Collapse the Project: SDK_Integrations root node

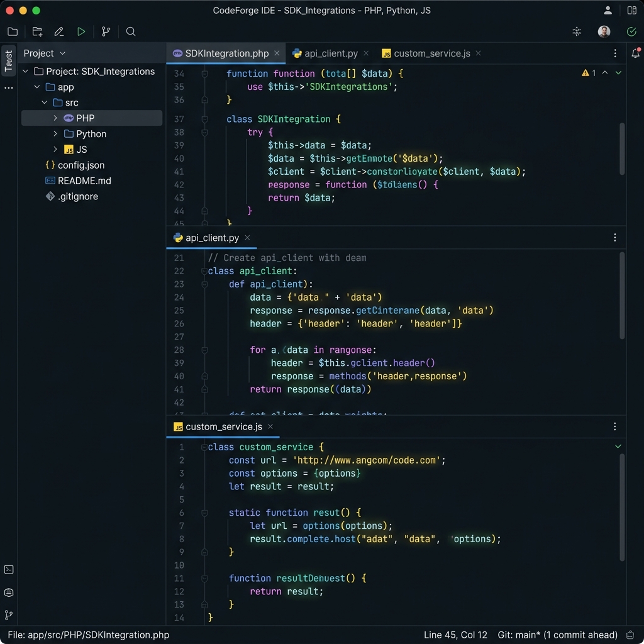click(25, 71)
